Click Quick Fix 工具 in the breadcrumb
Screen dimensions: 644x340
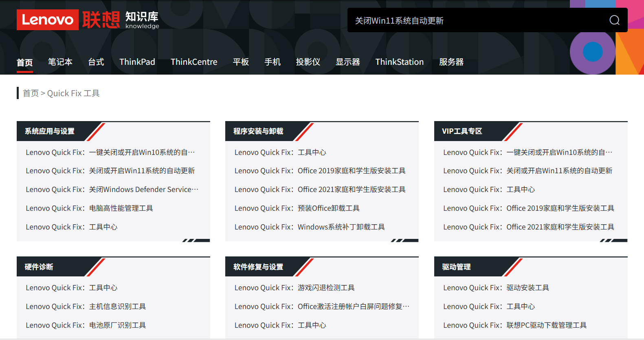click(x=73, y=93)
